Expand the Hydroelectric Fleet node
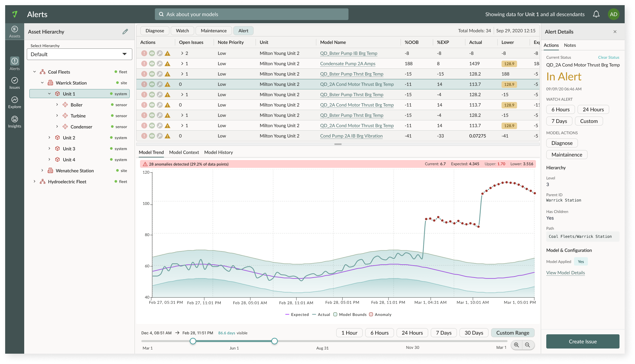This screenshot has width=635, height=364. [x=35, y=182]
